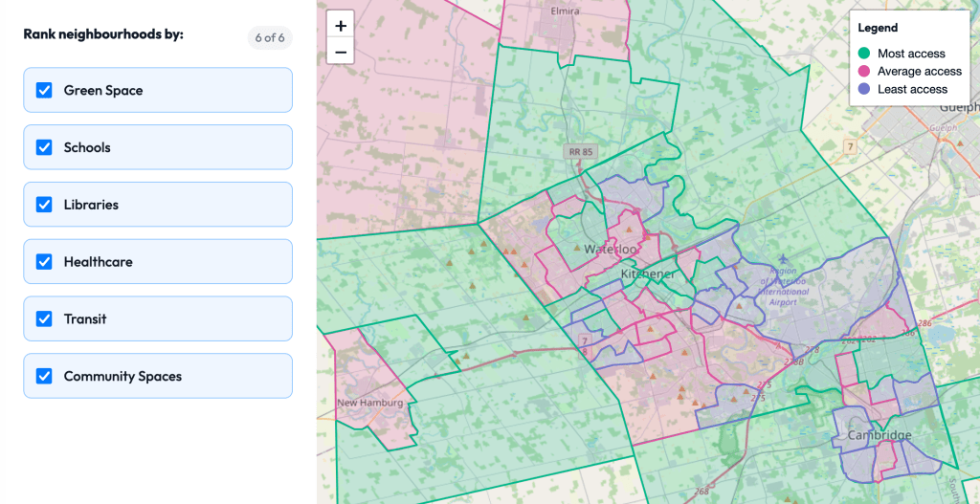Viewport: 980px width, 504px height.
Task: Uncheck the Green Space checkbox
Action: pyautogui.click(x=44, y=90)
